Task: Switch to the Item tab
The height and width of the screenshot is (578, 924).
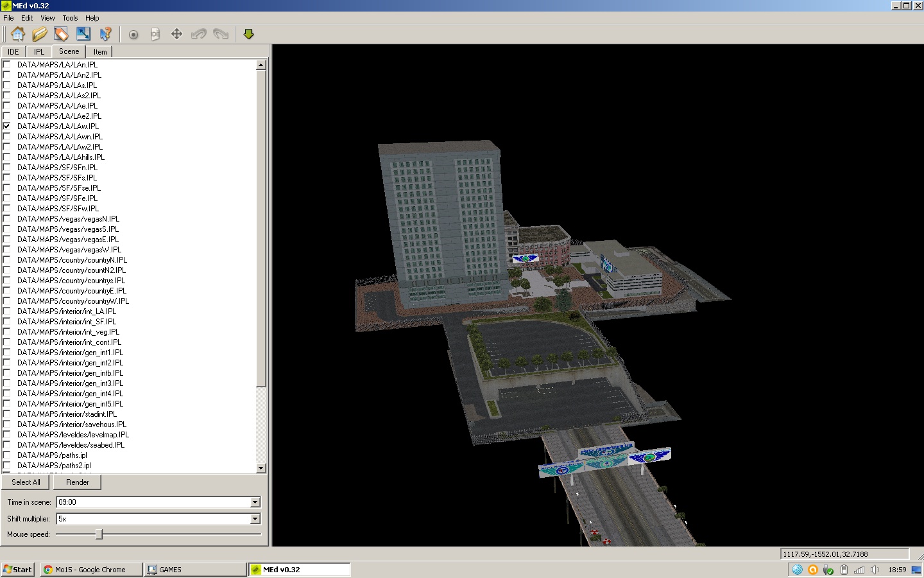Action: click(100, 52)
